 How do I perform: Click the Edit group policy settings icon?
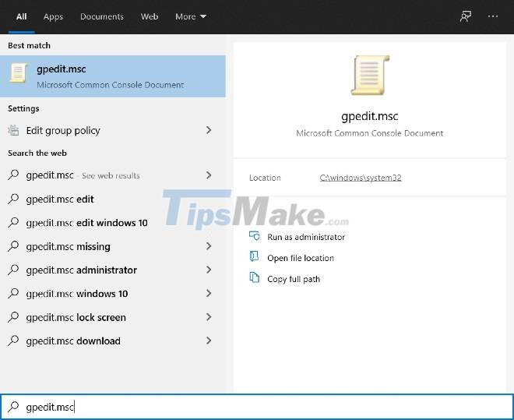[x=13, y=130]
